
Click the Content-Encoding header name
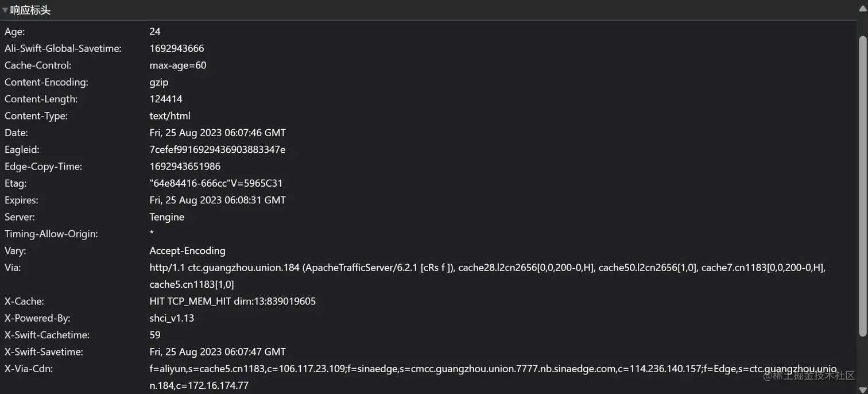(46, 82)
